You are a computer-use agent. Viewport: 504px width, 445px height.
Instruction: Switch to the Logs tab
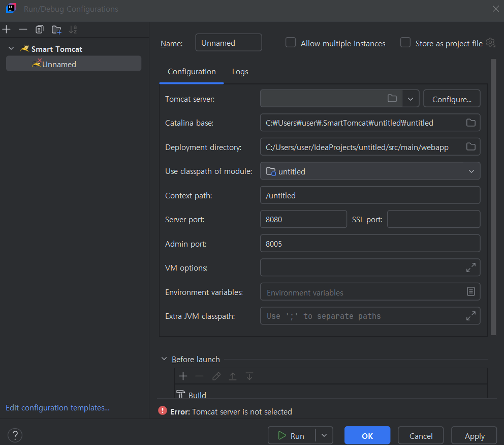[x=240, y=71]
